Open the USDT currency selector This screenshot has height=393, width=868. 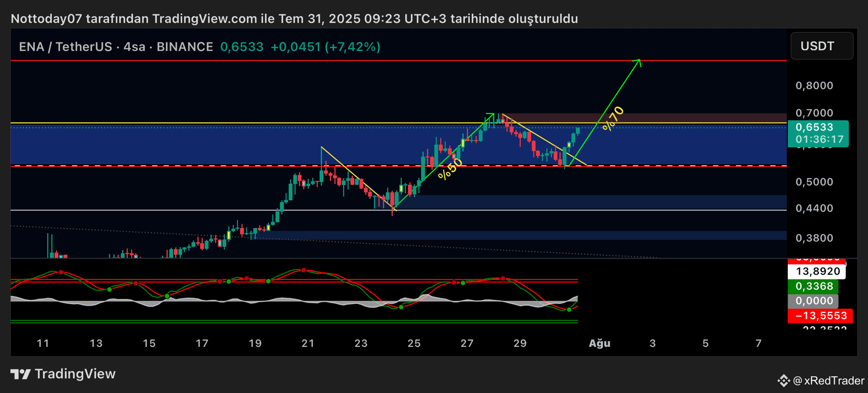pyautogui.click(x=822, y=46)
